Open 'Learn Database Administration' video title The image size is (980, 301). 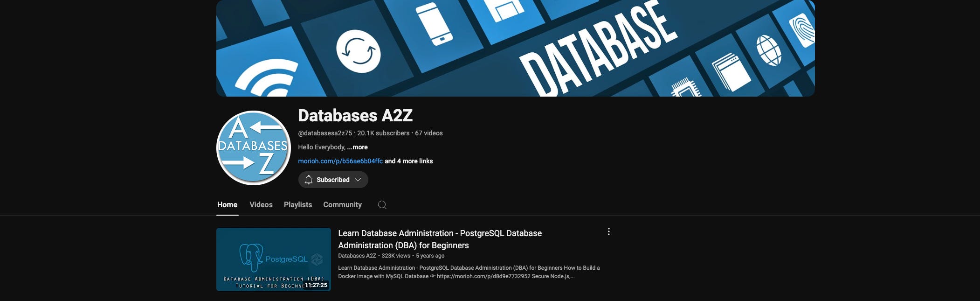coord(440,239)
